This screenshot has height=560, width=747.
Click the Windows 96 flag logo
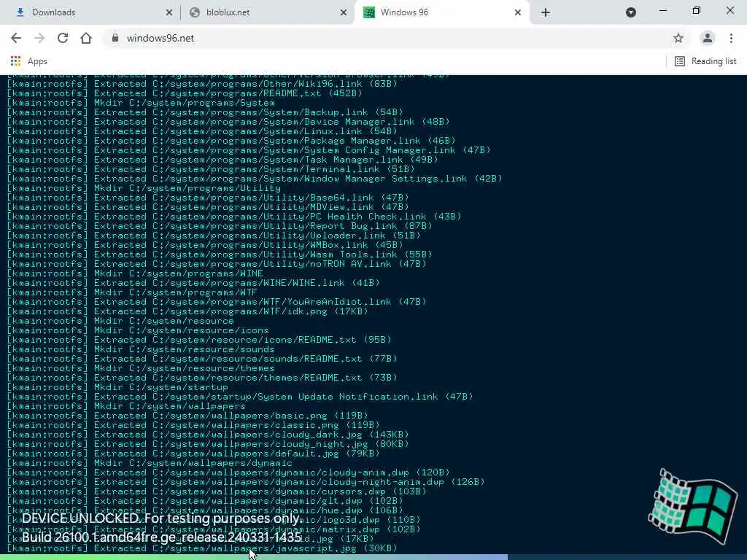(x=693, y=506)
